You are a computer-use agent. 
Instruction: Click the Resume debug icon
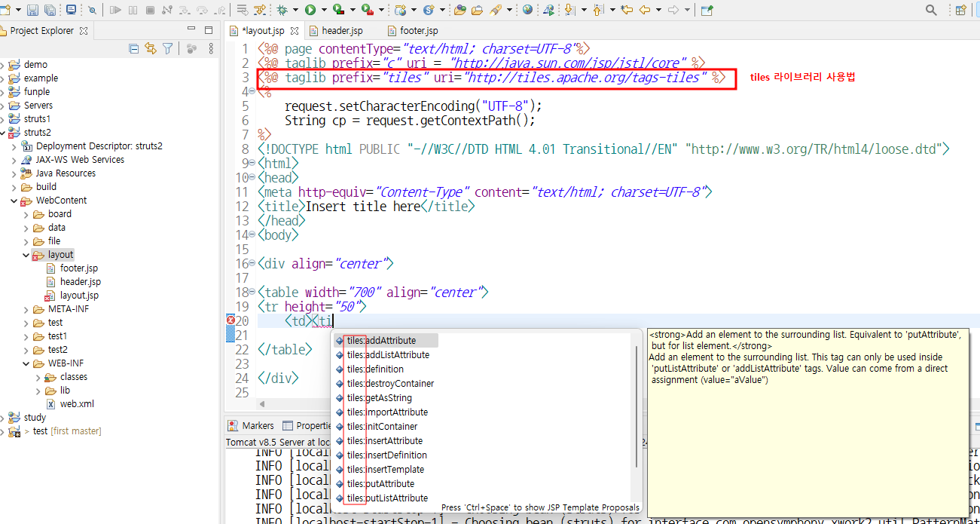coord(115,10)
